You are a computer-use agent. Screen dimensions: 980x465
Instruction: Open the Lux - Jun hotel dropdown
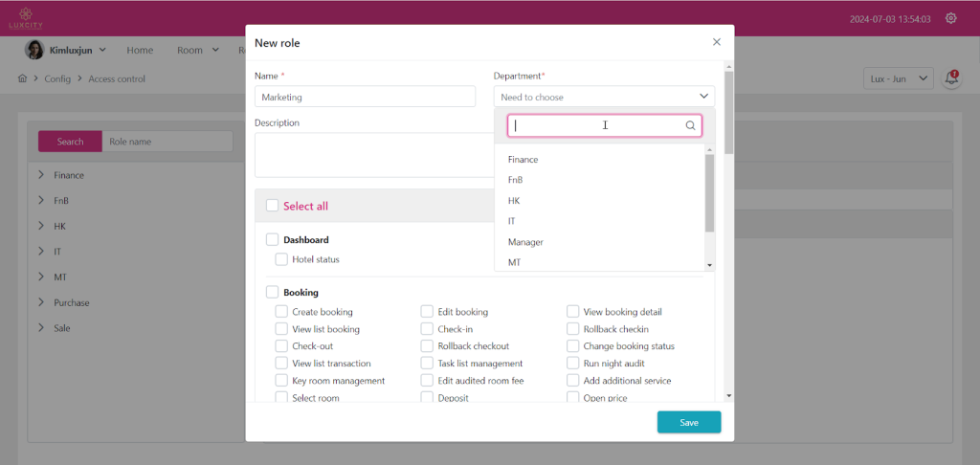tap(897, 78)
